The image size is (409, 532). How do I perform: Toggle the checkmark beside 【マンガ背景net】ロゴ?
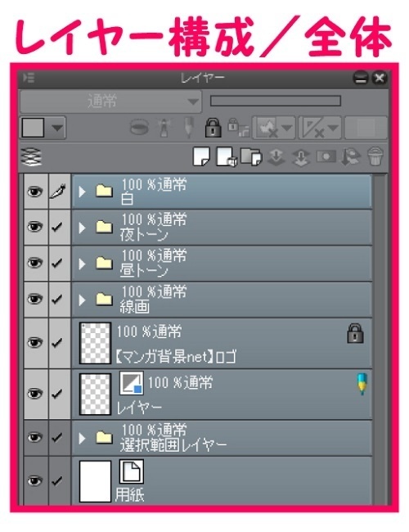[58, 343]
